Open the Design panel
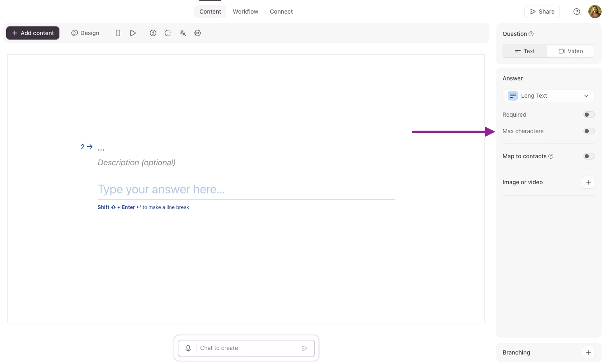Screen dimensions: 602x364 click(x=85, y=33)
